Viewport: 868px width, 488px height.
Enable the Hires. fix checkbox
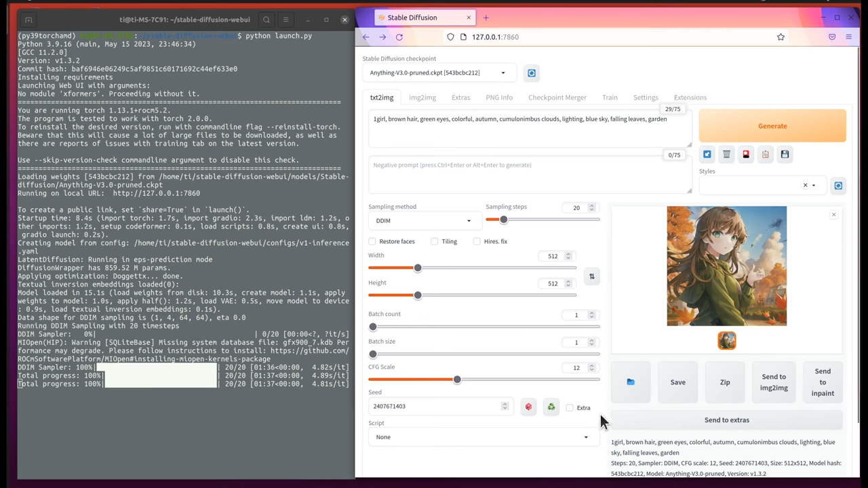(477, 241)
